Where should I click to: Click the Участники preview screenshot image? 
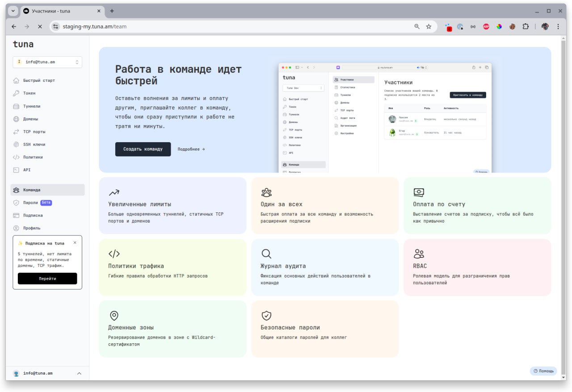(385, 118)
